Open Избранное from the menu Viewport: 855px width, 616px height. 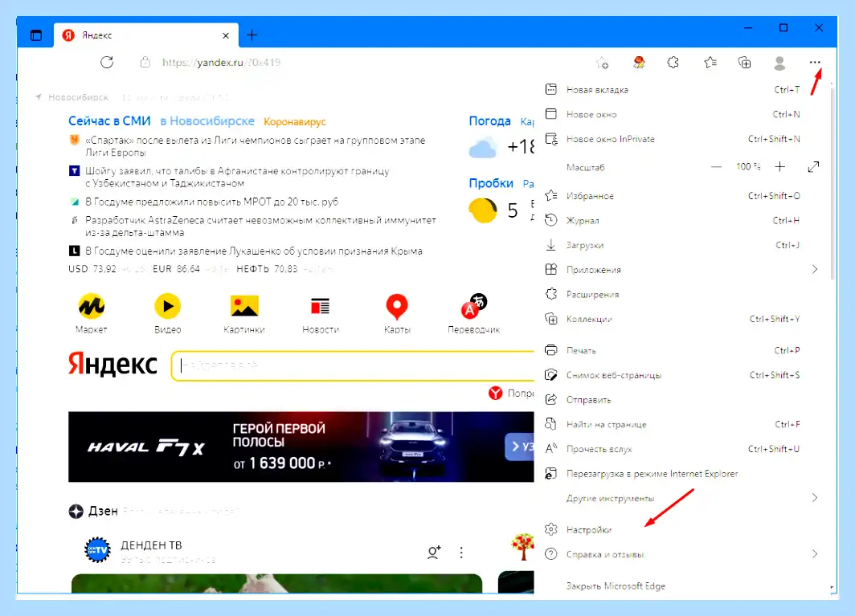[x=681, y=196]
